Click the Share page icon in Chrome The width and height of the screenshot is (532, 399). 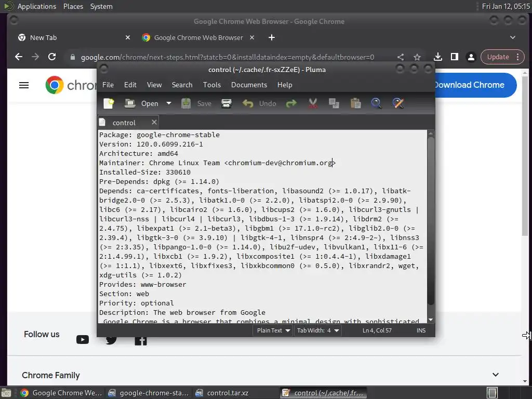point(401,57)
